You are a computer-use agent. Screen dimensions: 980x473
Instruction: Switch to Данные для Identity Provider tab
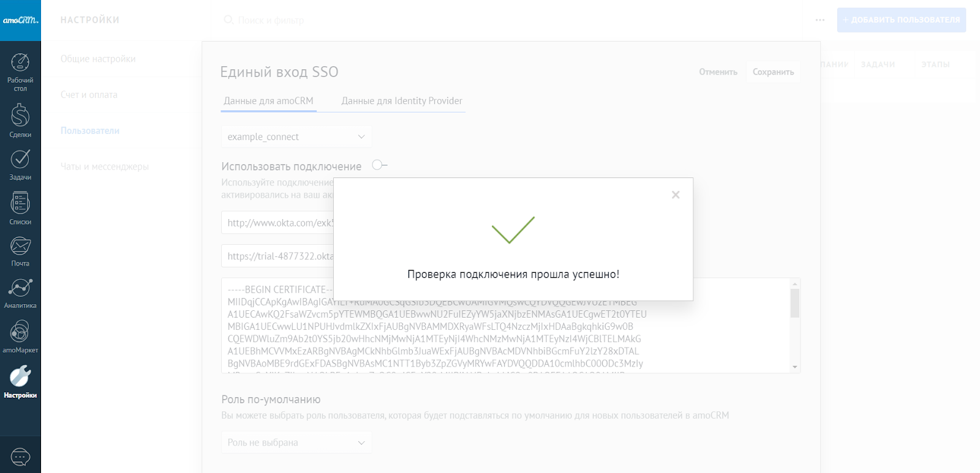402,101
